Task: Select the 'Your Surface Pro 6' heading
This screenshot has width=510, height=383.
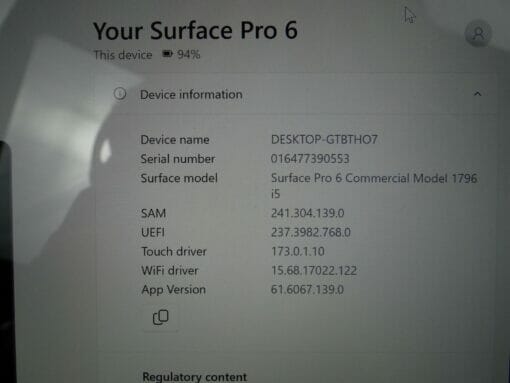Action: [195, 30]
